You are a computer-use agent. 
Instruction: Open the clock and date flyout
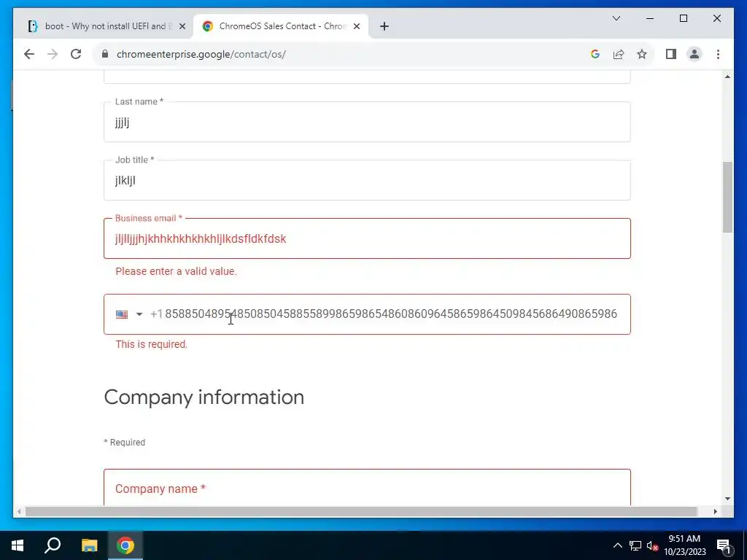(x=684, y=545)
